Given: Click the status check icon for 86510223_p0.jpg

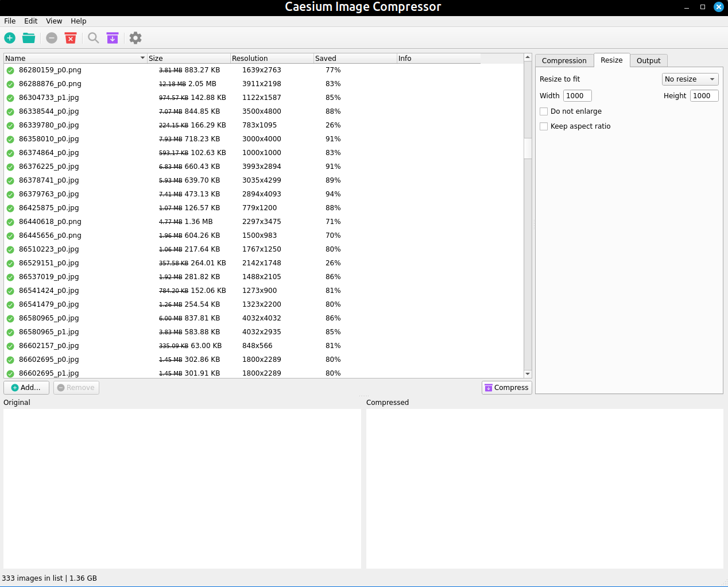Looking at the screenshot, I should (10, 249).
